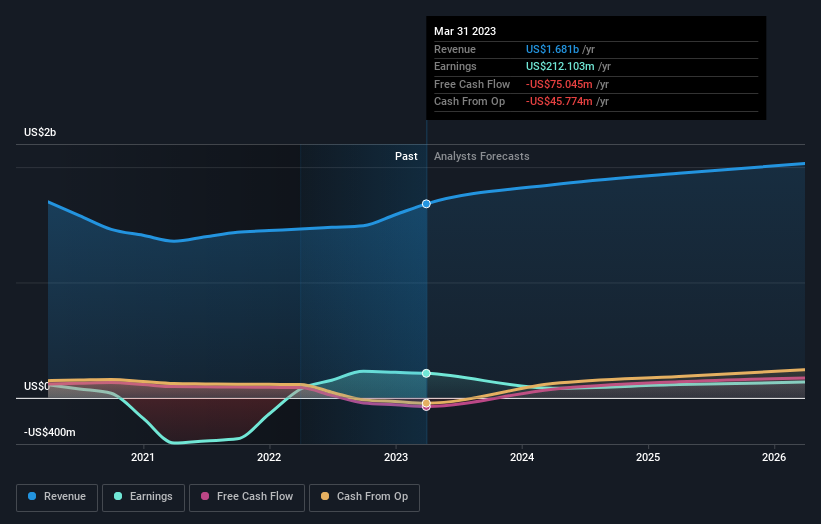Toggle the Revenue legend button
The height and width of the screenshot is (524, 821).
[x=57, y=497]
